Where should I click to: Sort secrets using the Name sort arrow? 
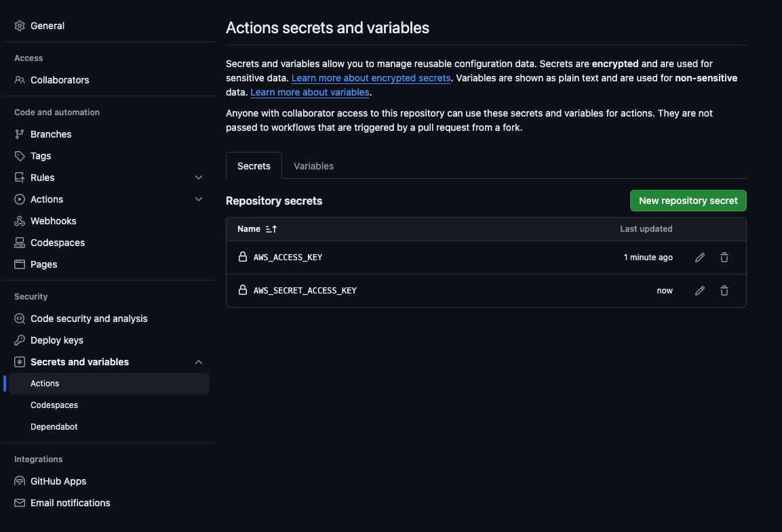(x=271, y=229)
